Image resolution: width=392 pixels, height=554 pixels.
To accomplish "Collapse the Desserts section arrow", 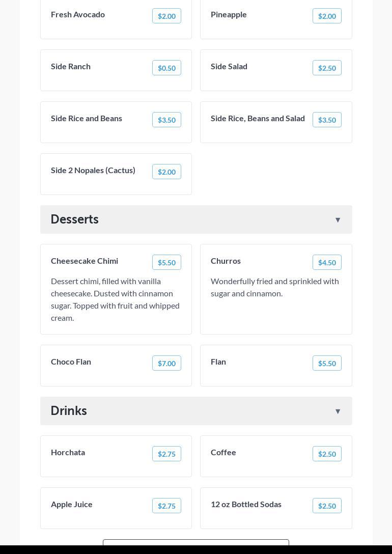I will pyautogui.click(x=338, y=220).
